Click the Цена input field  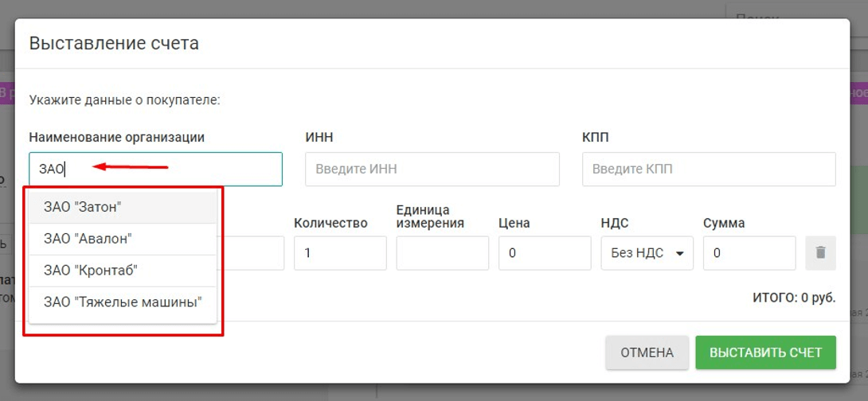544,253
